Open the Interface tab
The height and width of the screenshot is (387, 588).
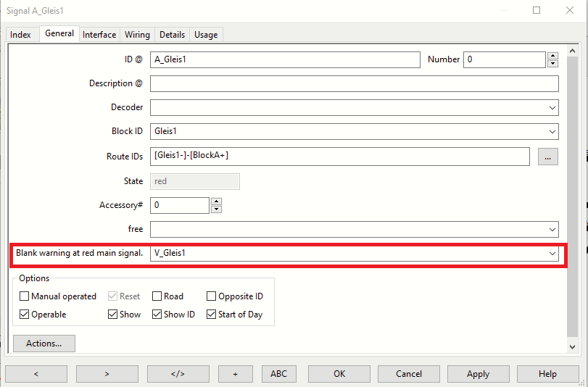[99, 35]
